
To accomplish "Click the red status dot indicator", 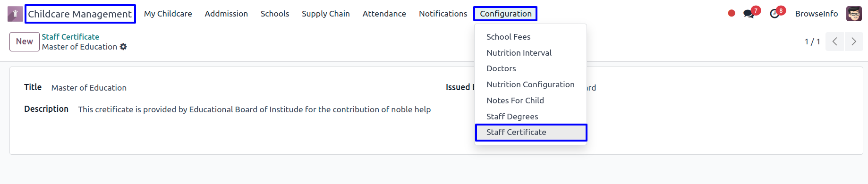I will (x=732, y=13).
